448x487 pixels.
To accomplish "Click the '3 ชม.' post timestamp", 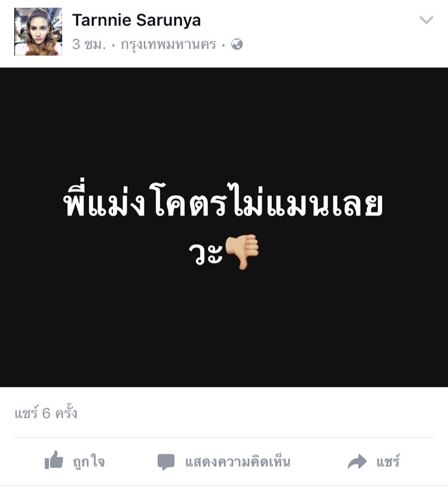I will pyautogui.click(x=89, y=44).
